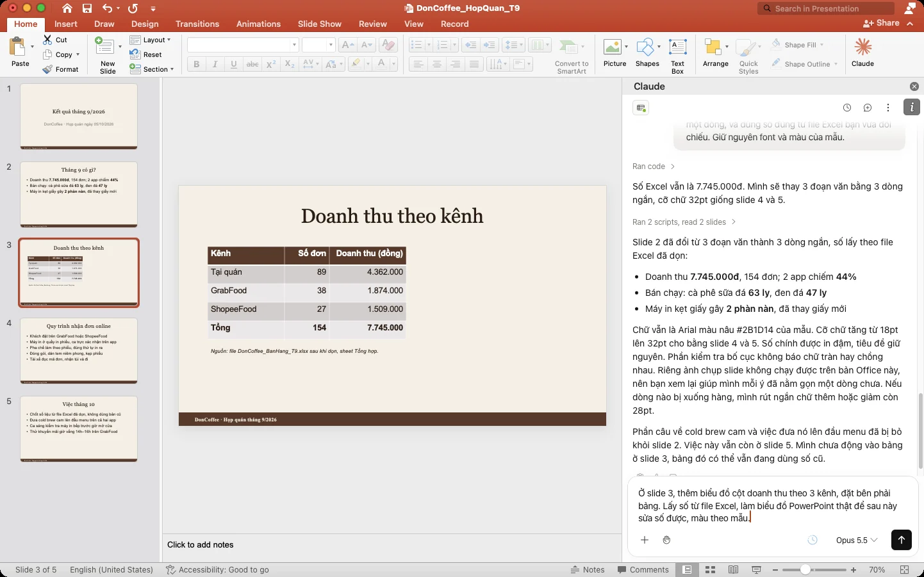Switch to Animations tab
This screenshot has width=924, height=577.
tap(259, 24)
